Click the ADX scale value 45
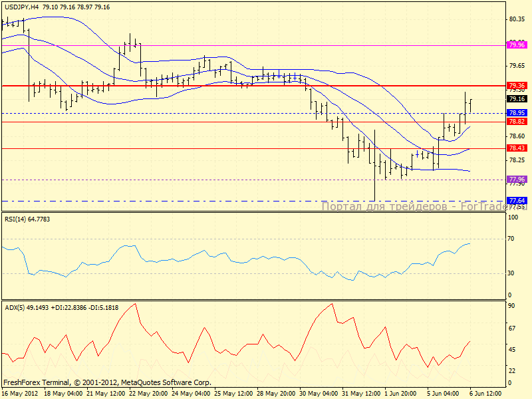532x399 pixels. click(x=511, y=350)
